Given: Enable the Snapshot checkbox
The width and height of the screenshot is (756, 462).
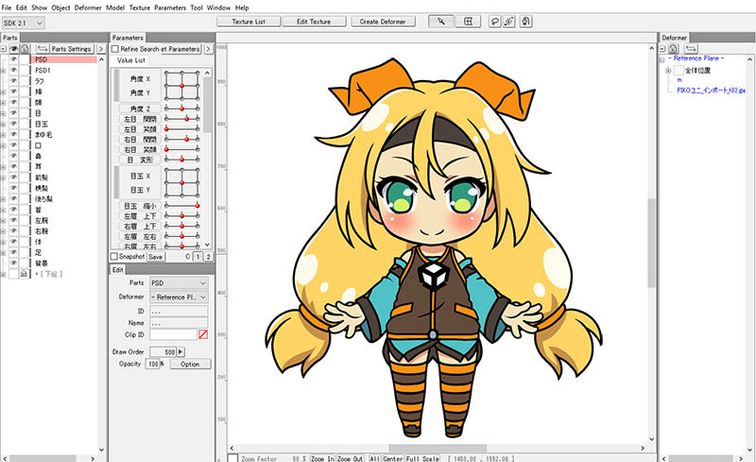Looking at the screenshot, I should coord(114,256).
